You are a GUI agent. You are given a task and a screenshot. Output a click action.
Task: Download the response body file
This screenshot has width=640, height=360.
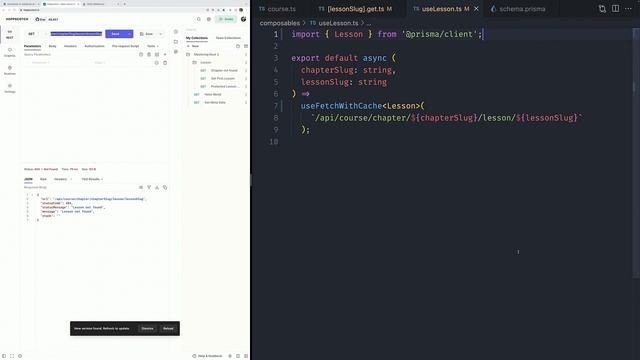(157, 187)
